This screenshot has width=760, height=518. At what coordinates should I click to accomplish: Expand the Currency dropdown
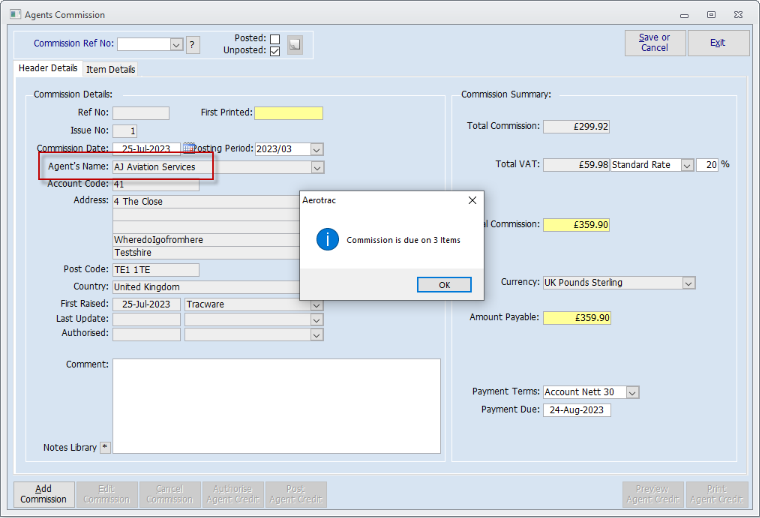pyautogui.click(x=688, y=283)
